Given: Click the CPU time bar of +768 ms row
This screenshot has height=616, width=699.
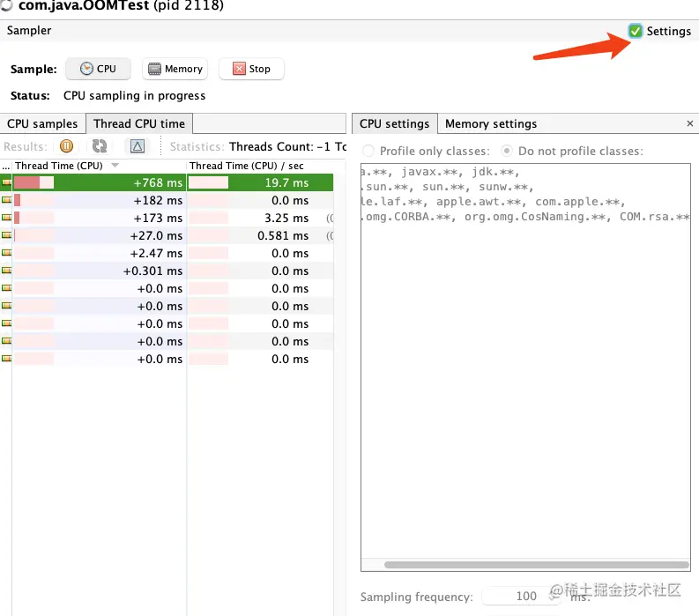Looking at the screenshot, I should [x=33, y=182].
